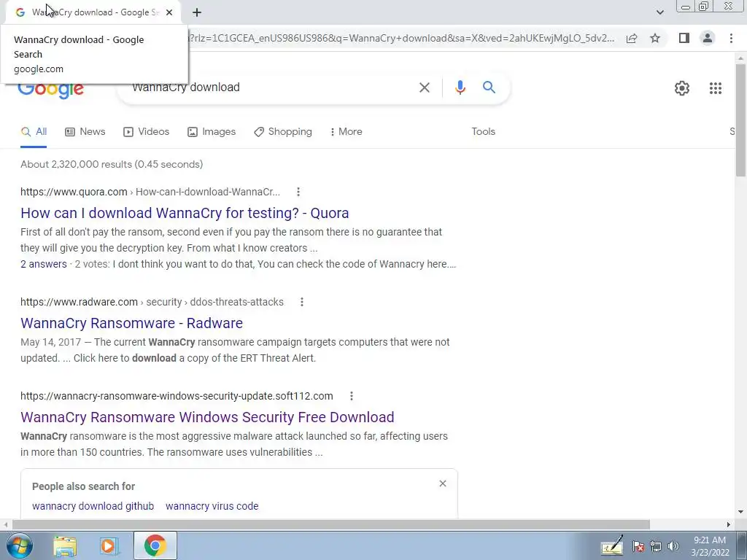Switch to the News results tab
This screenshot has width=747, height=560.
point(85,131)
